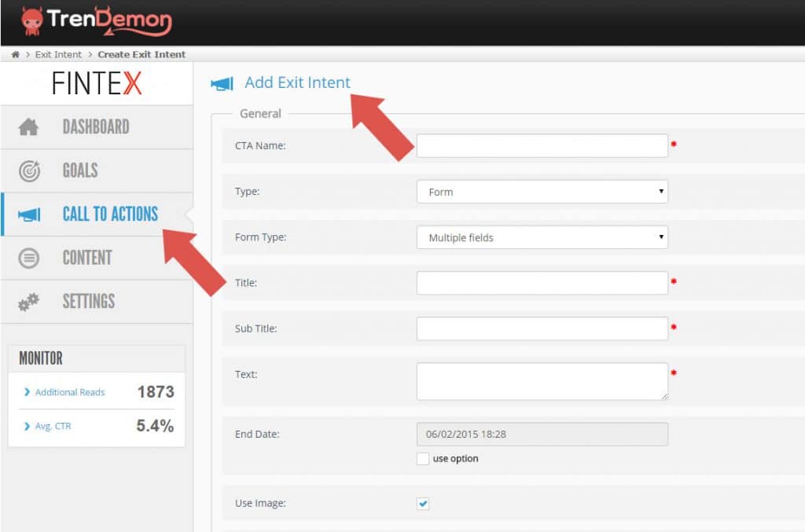Focus the Text textarea

pos(542,381)
